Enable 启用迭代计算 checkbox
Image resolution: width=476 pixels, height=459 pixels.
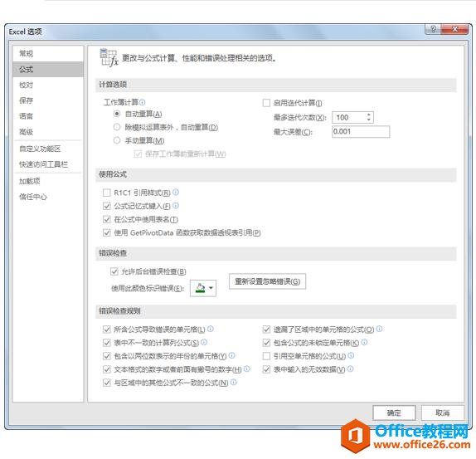266,103
